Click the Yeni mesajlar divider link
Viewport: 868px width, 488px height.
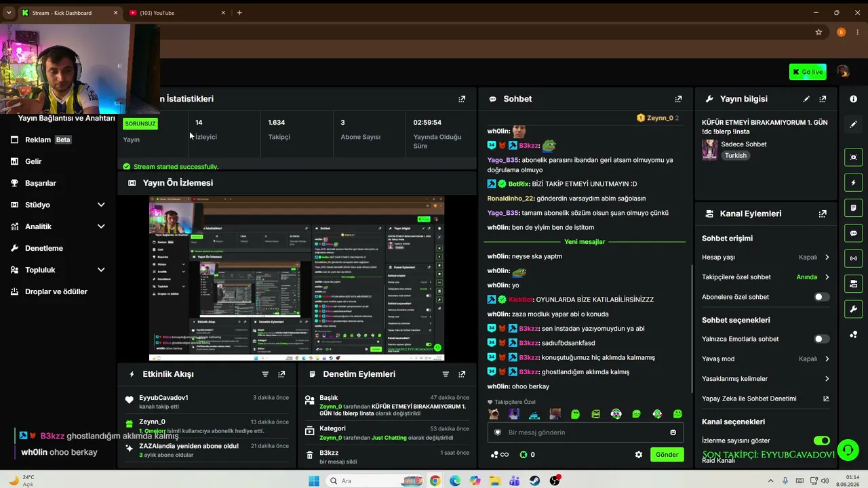585,242
